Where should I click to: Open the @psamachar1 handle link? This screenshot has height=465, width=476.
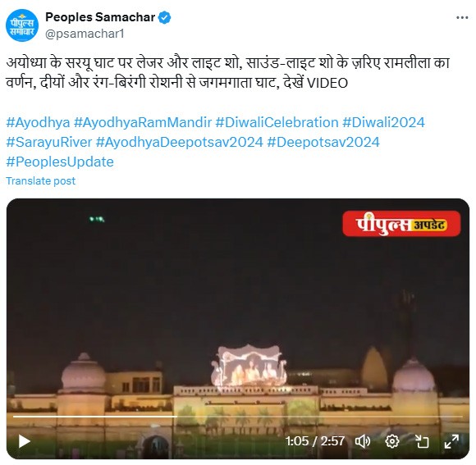pos(85,34)
